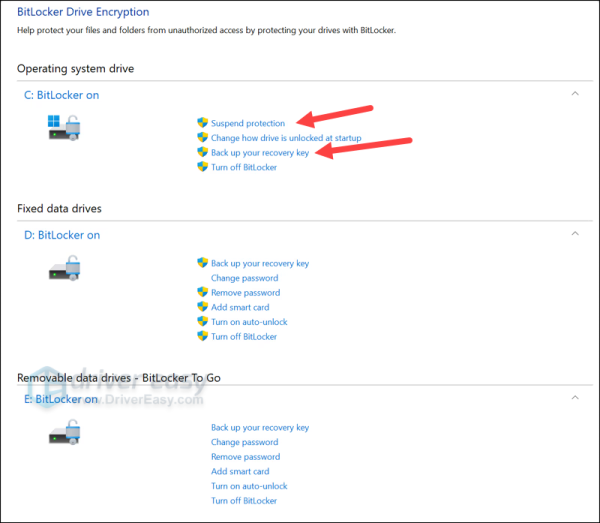This screenshot has height=523, width=600.
Task: Click shield icon beside Change how drive is unlocked
Action: tap(202, 137)
